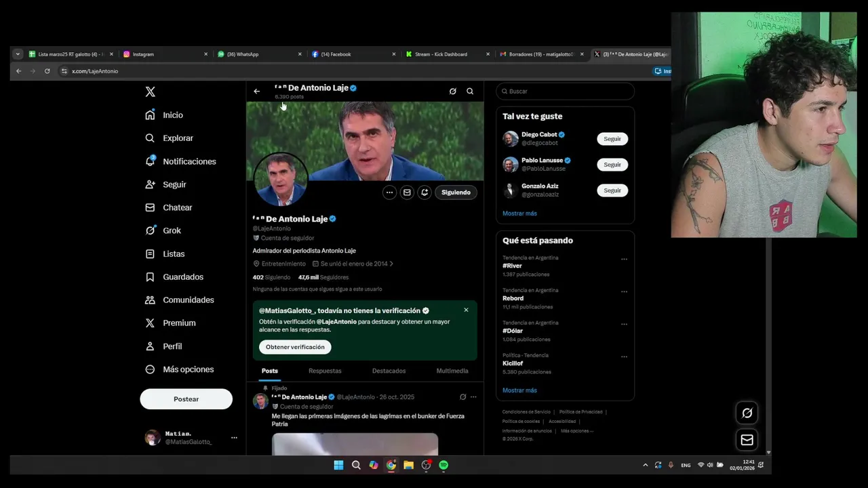
Task: Open the pinned post's media thumbnail
Action: click(x=355, y=444)
